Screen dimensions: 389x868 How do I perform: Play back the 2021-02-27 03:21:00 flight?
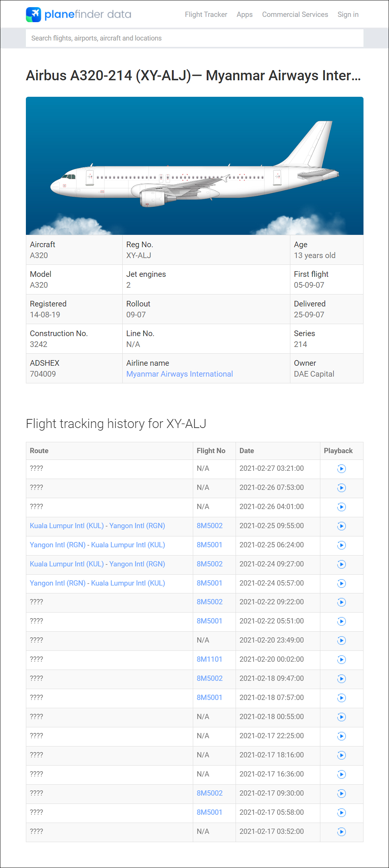341,469
